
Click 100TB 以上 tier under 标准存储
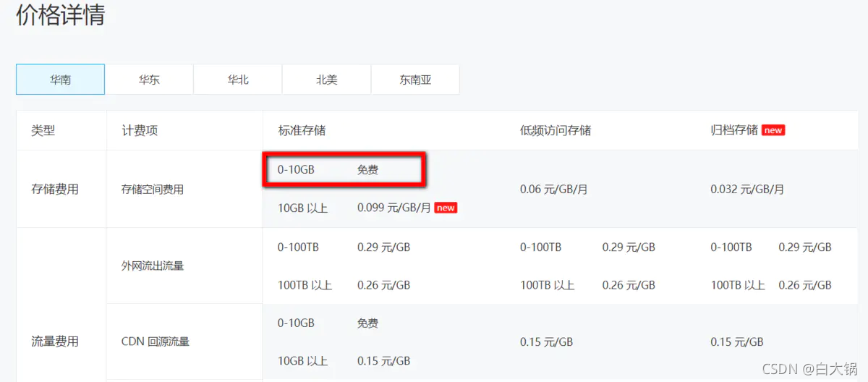pos(305,285)
